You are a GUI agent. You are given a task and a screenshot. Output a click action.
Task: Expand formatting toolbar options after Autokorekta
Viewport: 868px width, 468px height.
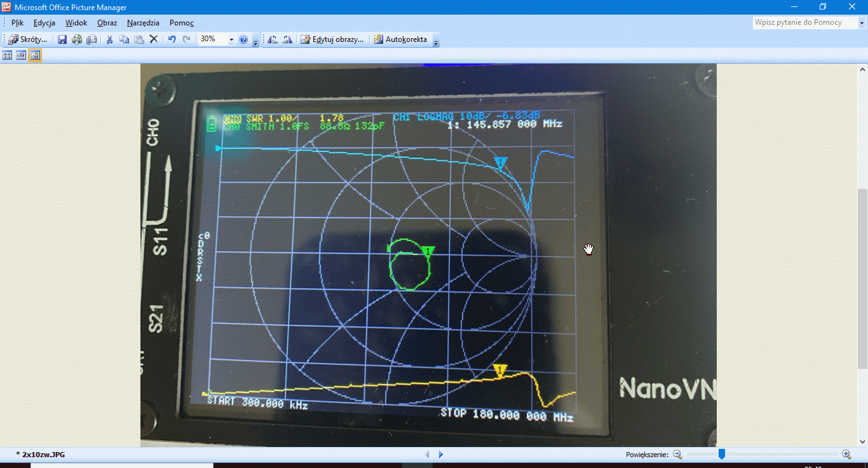click(436, 42)
